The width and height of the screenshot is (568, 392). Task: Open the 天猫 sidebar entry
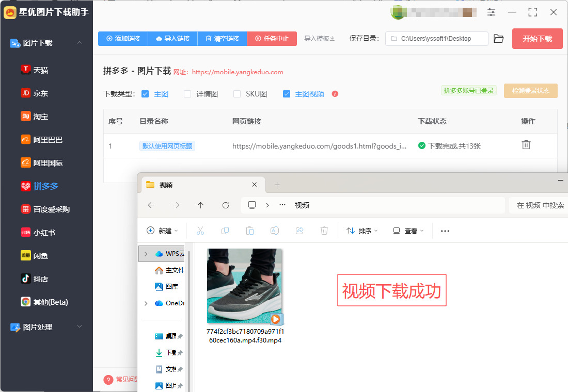click(x=35, y=70)
